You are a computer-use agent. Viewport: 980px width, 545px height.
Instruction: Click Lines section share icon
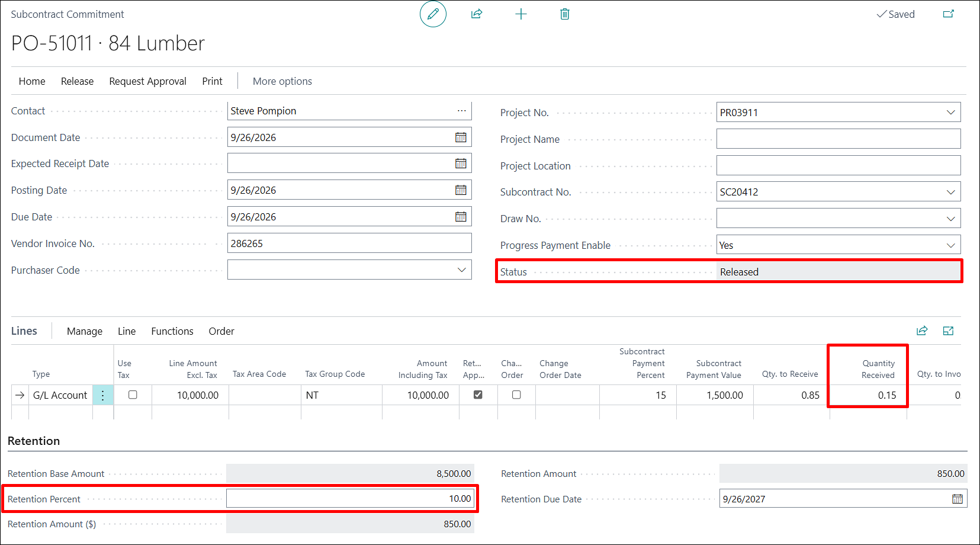(922, 331)
